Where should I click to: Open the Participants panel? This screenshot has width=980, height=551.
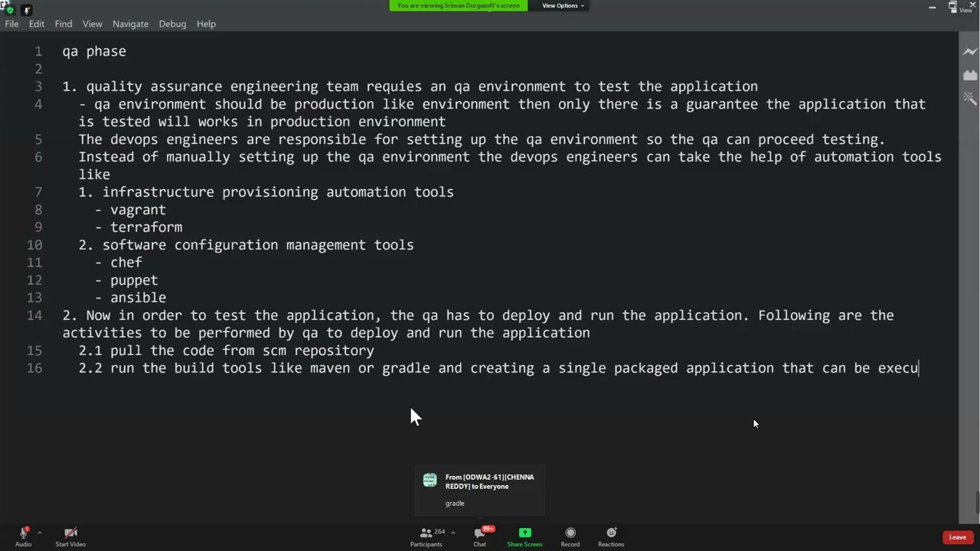coord(426,536)
